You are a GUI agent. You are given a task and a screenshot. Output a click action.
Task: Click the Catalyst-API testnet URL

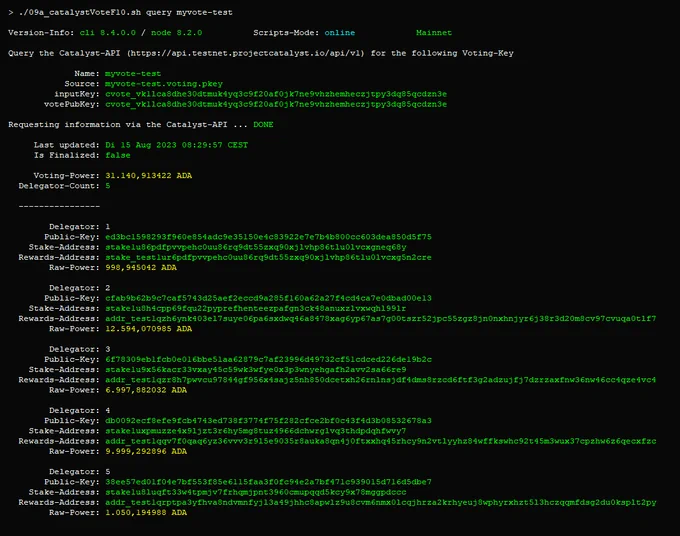(246, 53)
